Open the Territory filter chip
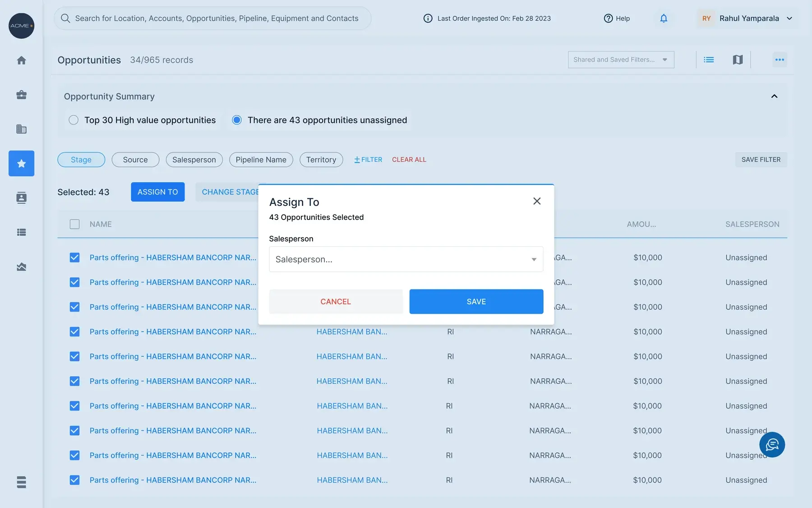The width and height of the screenshot is (812, 508). (x=321, y=159)
